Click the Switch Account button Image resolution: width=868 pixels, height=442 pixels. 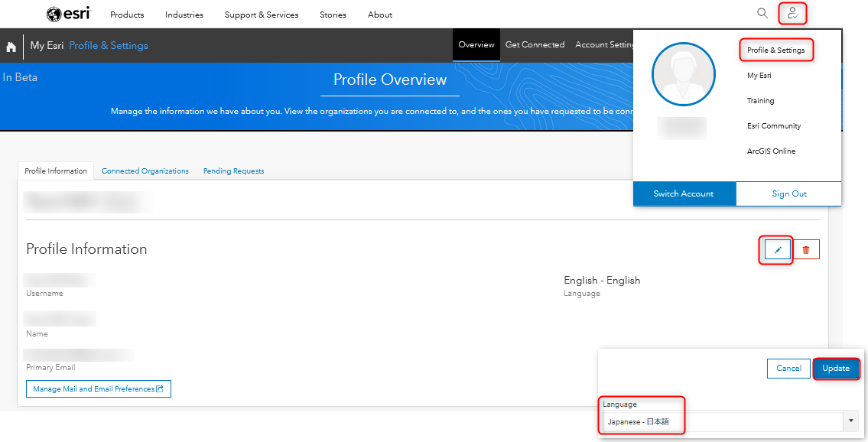tap(684, 193)
